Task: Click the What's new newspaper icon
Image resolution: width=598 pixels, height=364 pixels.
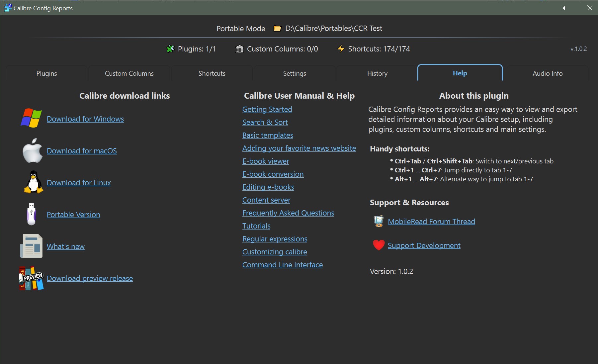Action: click(x=32, y=246)
